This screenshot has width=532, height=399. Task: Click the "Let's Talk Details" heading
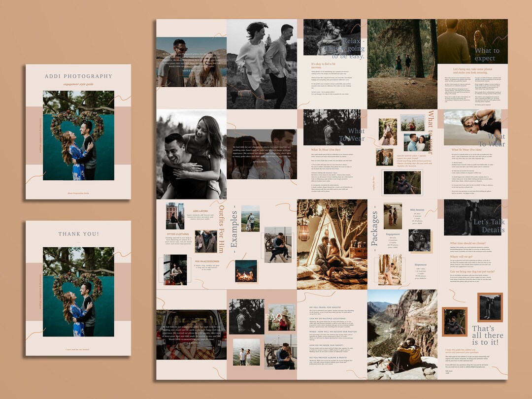(490, 225)
